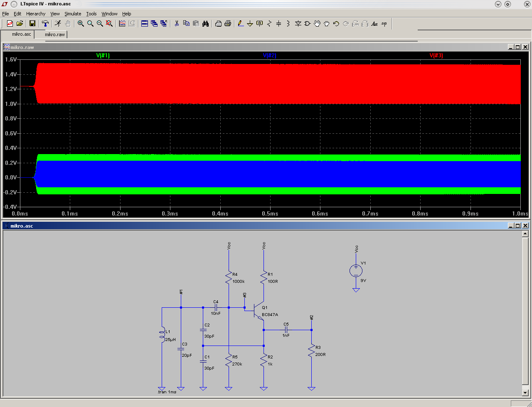Click the Print Setup icon

tap(218, 24)
